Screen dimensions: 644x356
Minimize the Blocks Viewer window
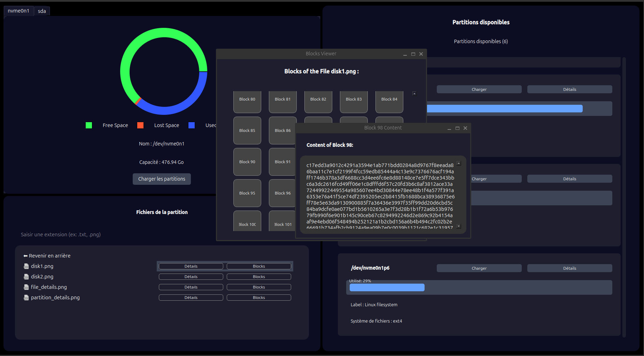tap(405, 54)
